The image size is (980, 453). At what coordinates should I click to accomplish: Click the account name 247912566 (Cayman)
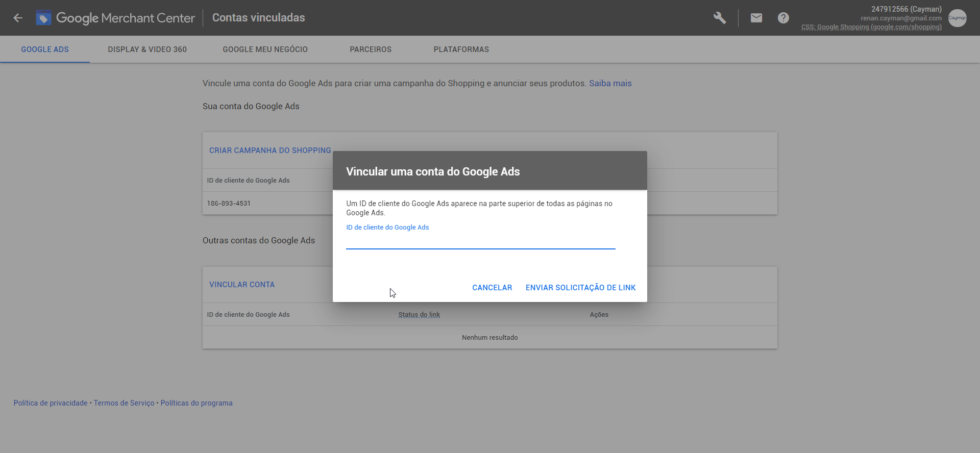pyautogui.click(x=906, y=9)
